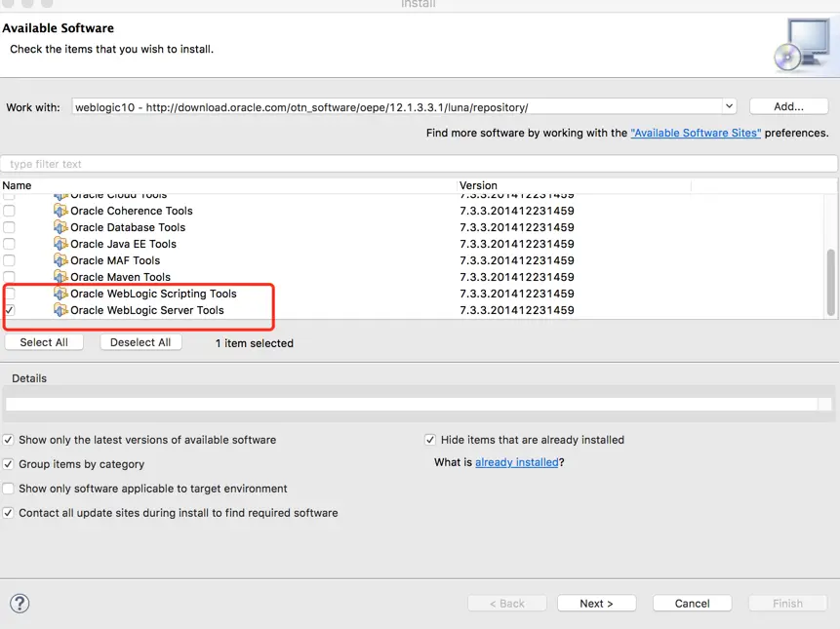Click the Oracle MAF Tools feature icon
Viewport: 840px width, 629px height.
pyautogui.click(x=60, y=260)
